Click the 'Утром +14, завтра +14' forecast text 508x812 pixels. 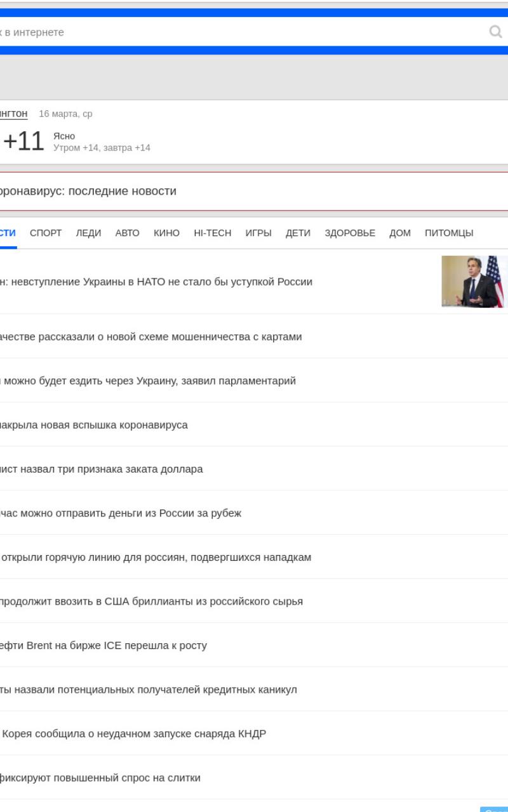102,148
